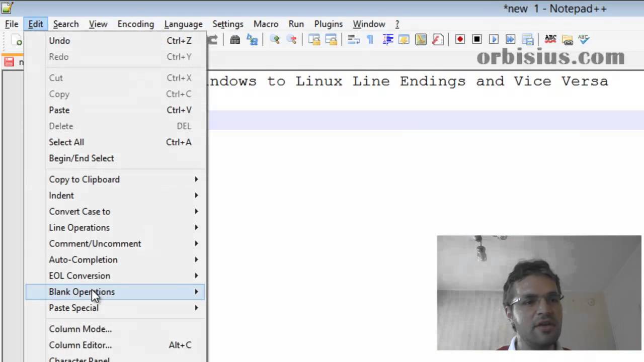Toggle Word Wrap toolbar icon
This screenshot has width=644, height=362.
tap(353, 40)
